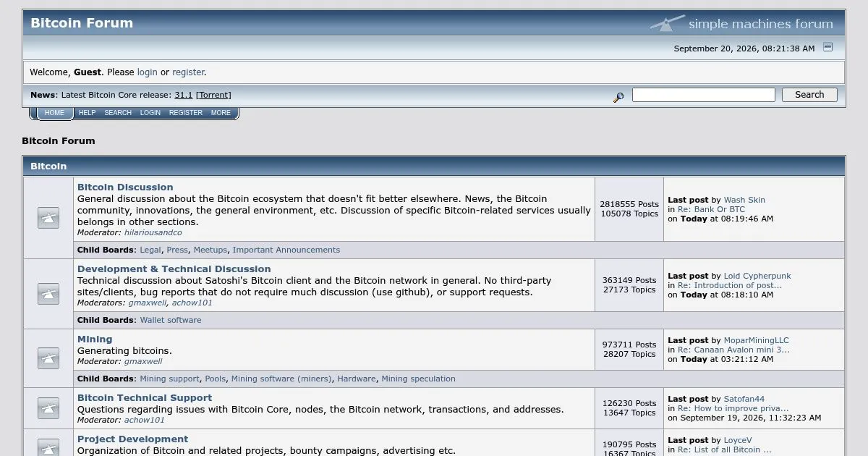
Task: Click the register link in welcome message
Action: point(188,72)
